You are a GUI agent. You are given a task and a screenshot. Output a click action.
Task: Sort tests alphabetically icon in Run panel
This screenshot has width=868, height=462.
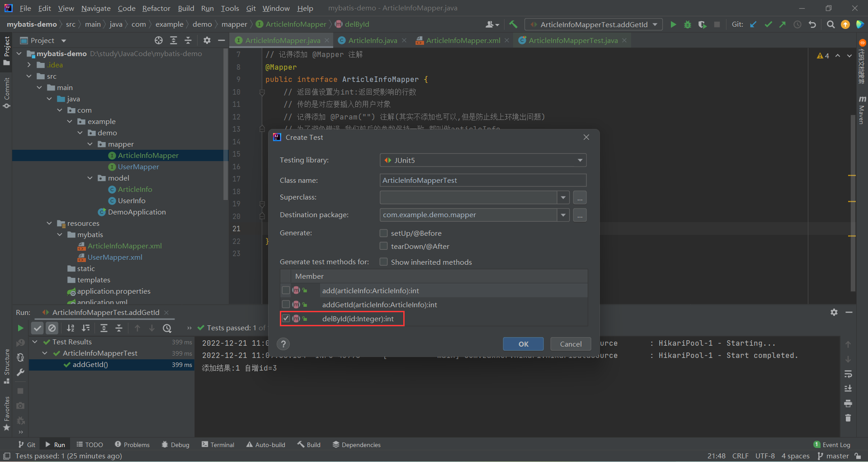[71, 328]
